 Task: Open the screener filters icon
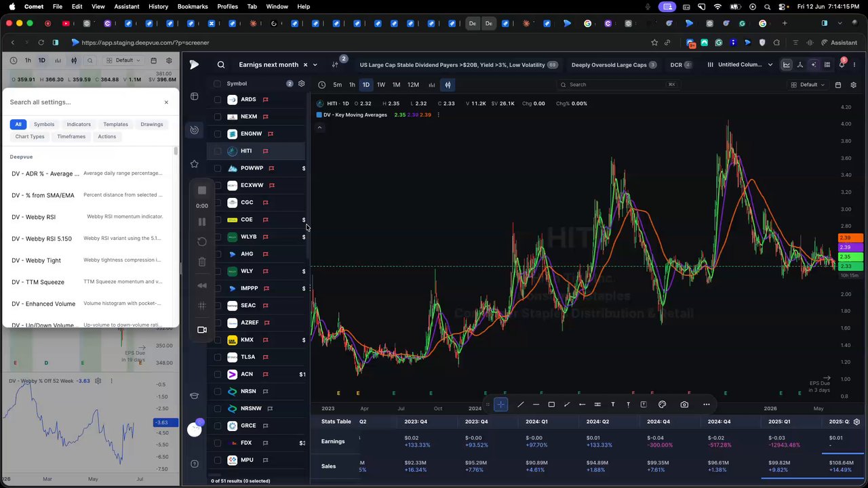[x=335, y=65]
